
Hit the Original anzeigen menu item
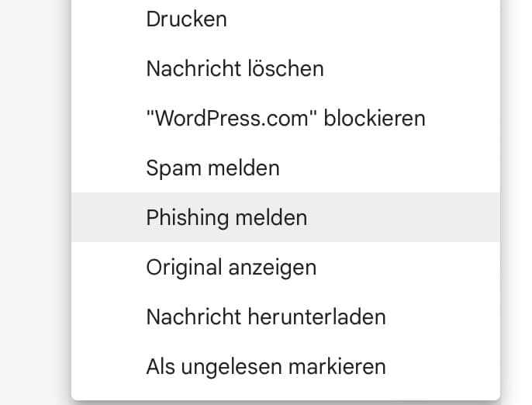click(231, 268)
